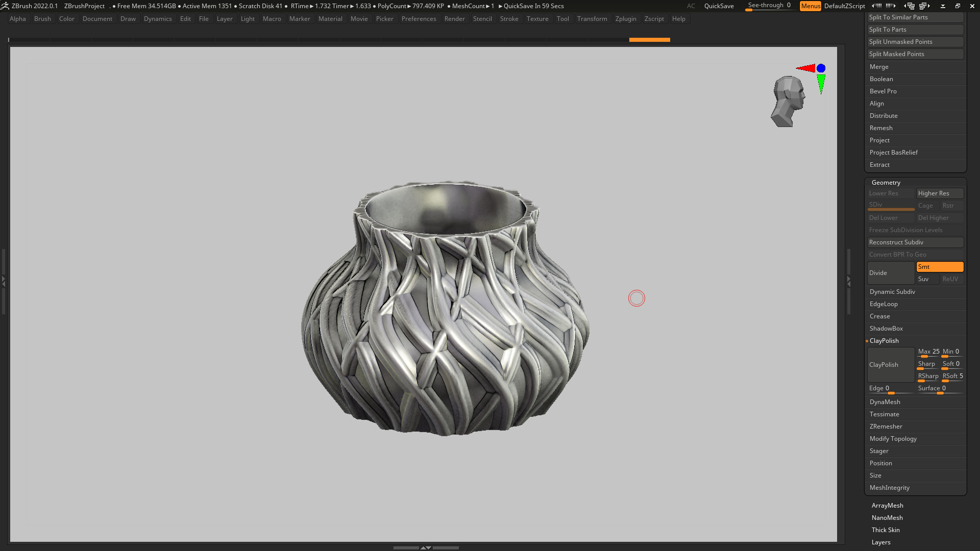Expand the Tessimate section
Image resolution: width=980 pixels, height=551 pixels.
[x=884, y=414]
